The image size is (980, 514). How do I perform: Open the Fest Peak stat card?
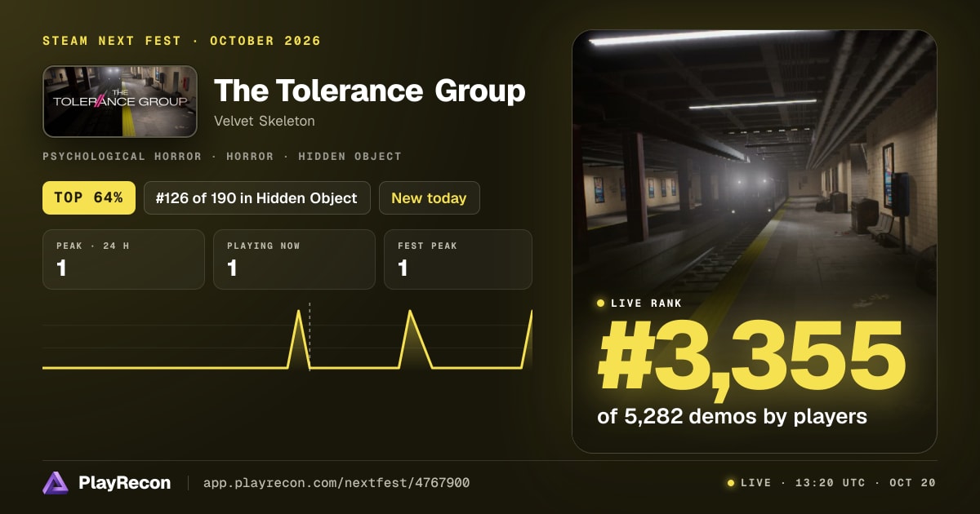(458, 259)
